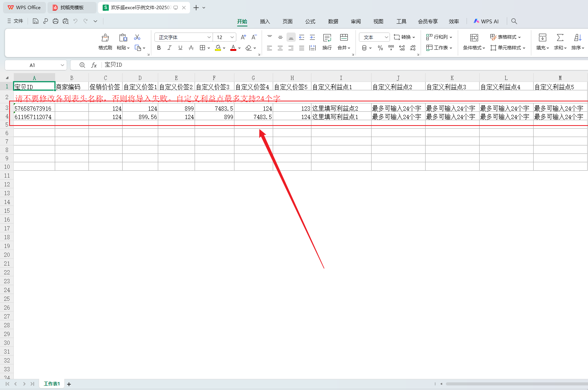Click the WPS AI button
Screen dimensions: 588x390
coord(486,21)
